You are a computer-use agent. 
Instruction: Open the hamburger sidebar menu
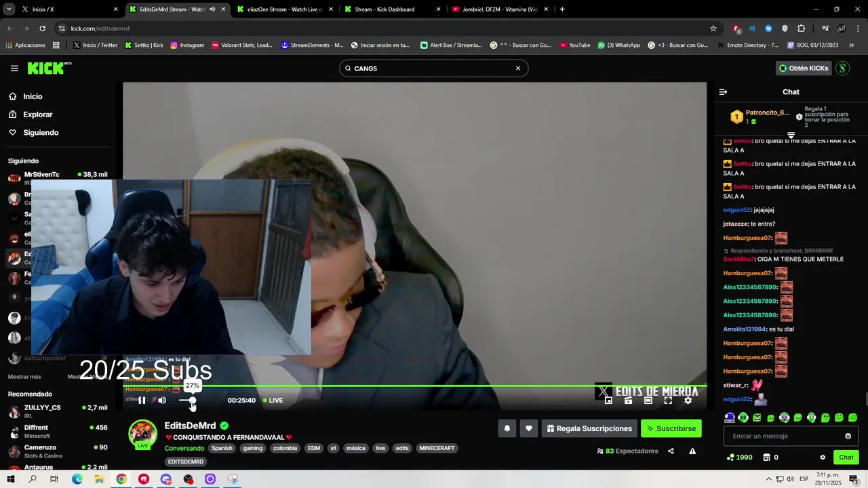coord(14,68)
